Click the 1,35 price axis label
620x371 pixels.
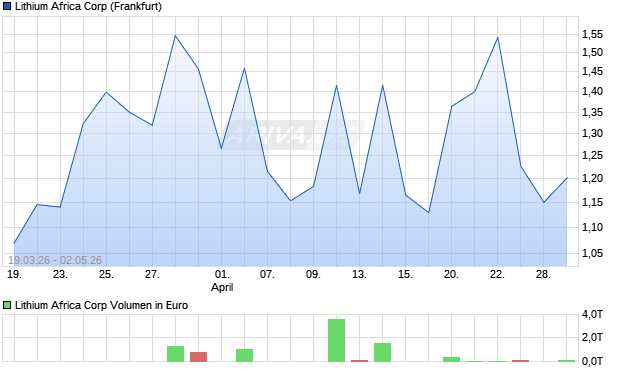592,112
